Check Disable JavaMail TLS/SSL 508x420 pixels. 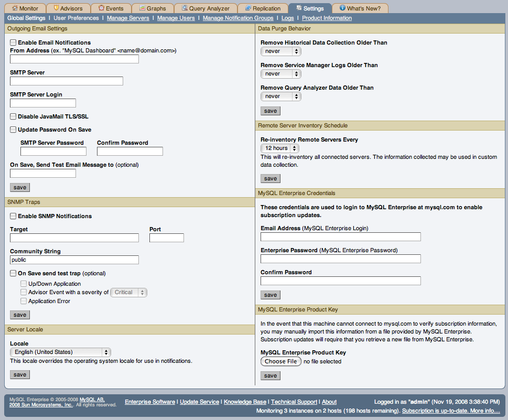pos(13,116)
